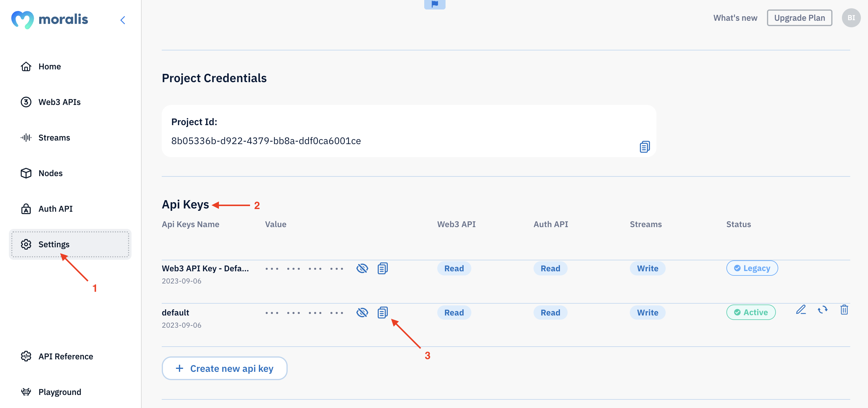
Task: Click the Settings gear icon
Action: [26, 244]
